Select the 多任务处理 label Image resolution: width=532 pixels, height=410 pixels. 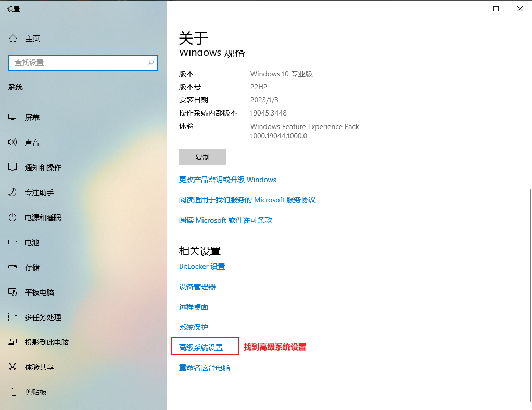(43, 317)
